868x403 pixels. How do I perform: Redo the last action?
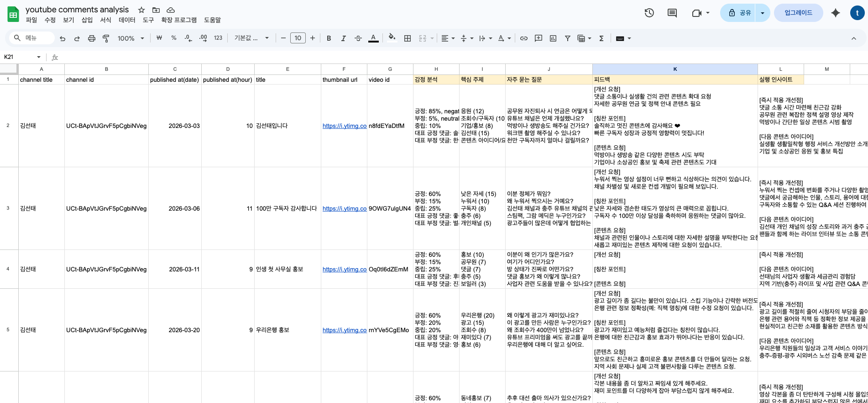77,38
